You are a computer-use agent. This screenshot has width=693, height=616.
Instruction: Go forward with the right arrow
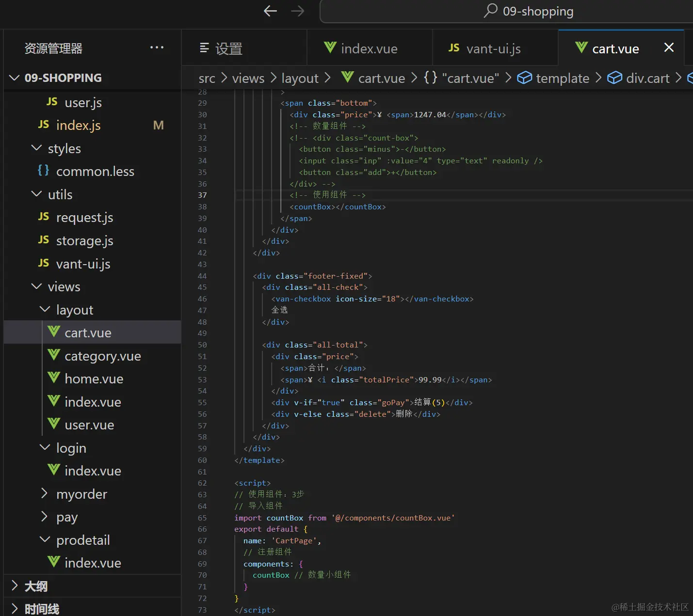coord(298,11)
